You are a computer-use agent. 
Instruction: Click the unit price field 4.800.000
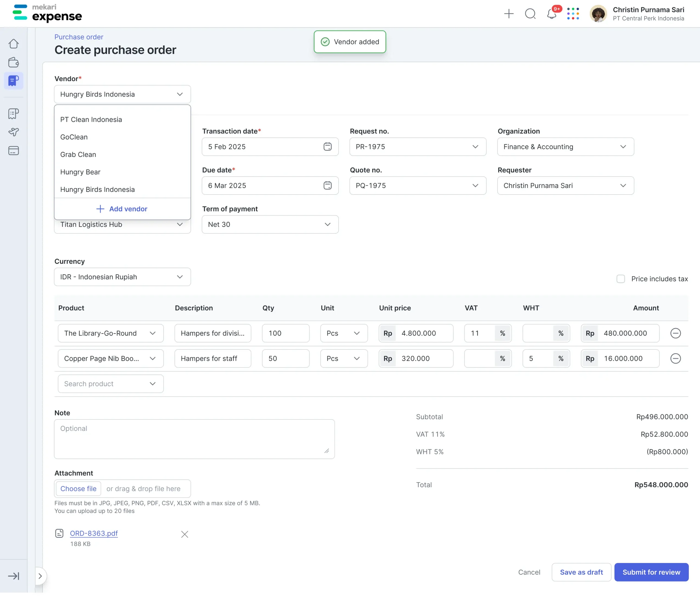tap(416, 333)
